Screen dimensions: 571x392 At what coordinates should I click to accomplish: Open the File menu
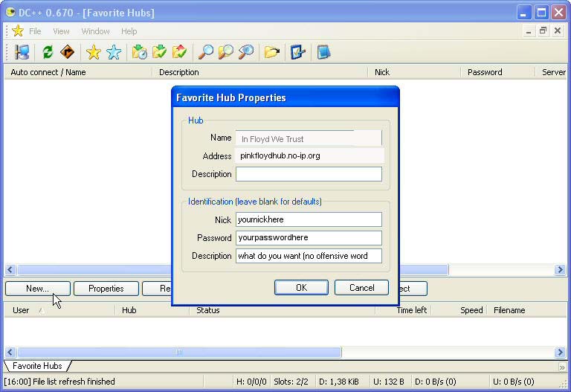35,31
